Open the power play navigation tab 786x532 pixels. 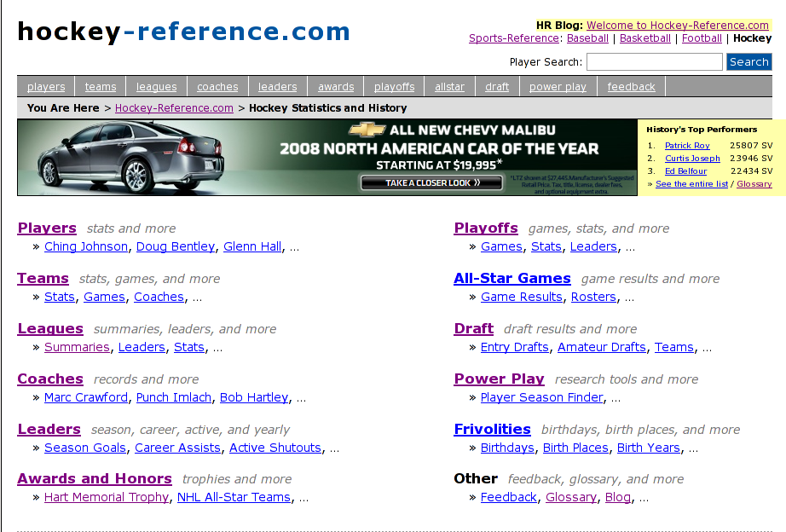coord(558,87)
